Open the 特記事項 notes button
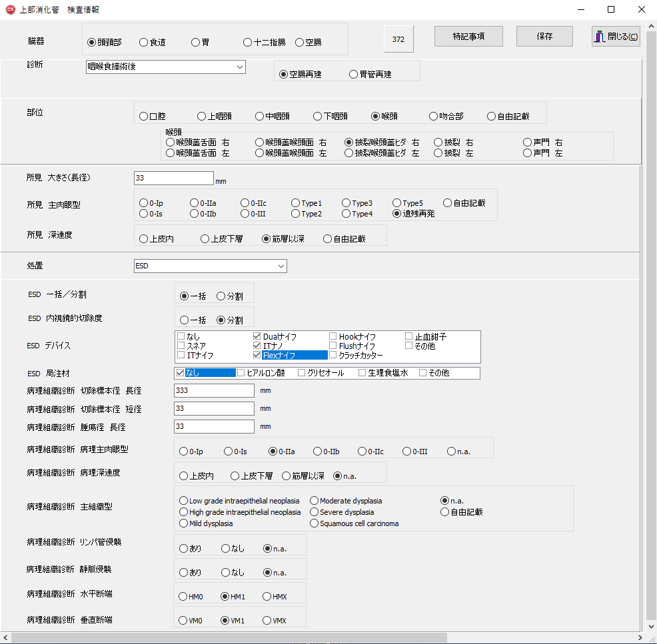The image size is (657, 644). (x=468, y=37)
